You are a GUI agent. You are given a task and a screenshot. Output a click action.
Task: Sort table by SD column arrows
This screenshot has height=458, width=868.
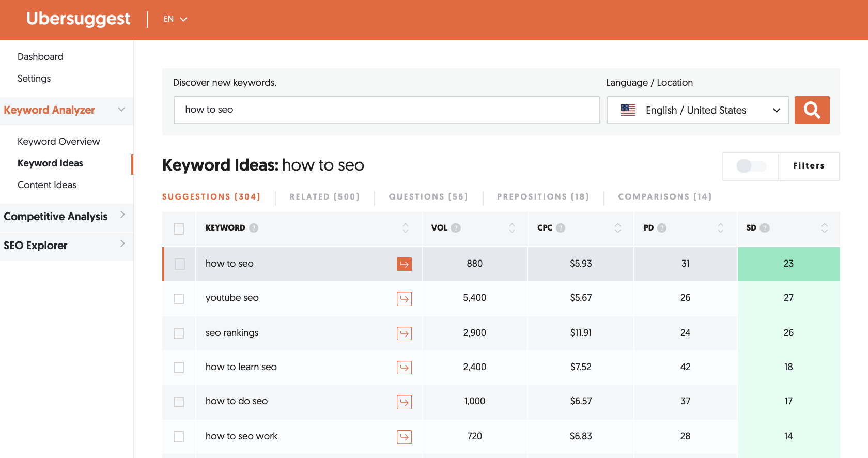825,228
